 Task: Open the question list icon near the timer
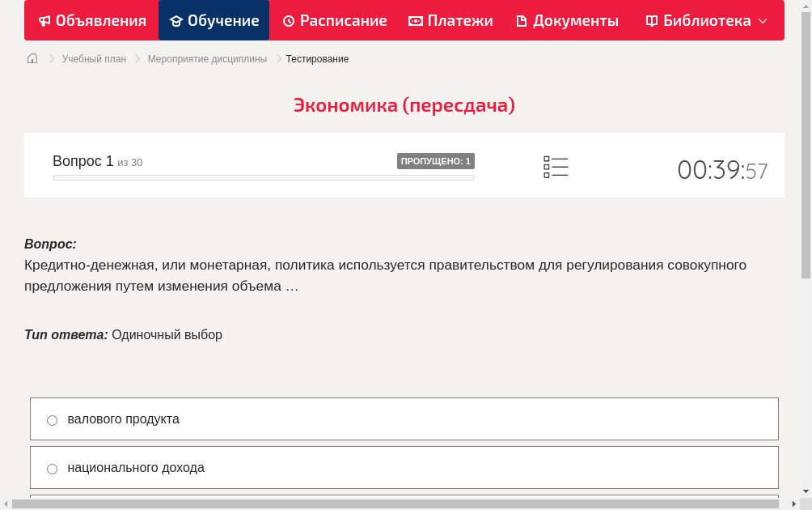(x=556, y=167)
